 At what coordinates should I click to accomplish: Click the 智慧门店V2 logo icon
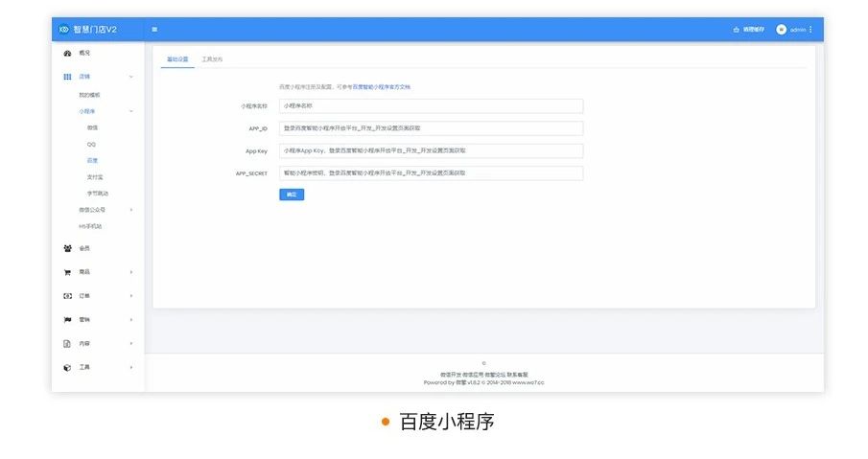tap(63, 30)
